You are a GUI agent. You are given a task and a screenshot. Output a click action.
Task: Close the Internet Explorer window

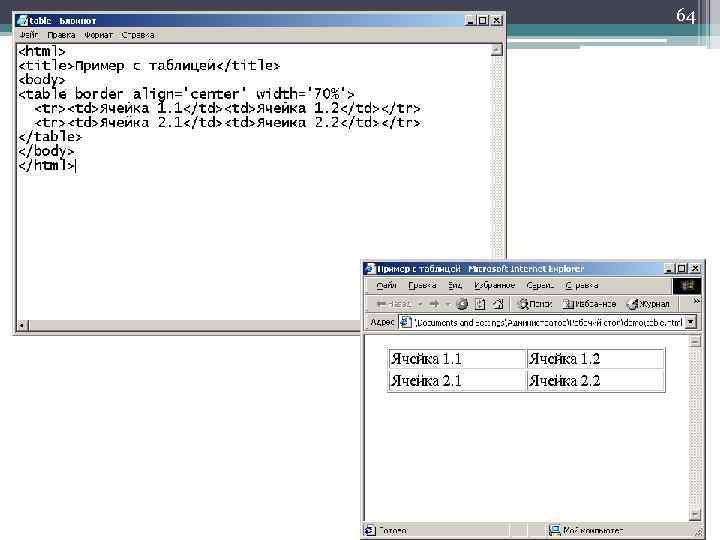(x=695, y=269)
